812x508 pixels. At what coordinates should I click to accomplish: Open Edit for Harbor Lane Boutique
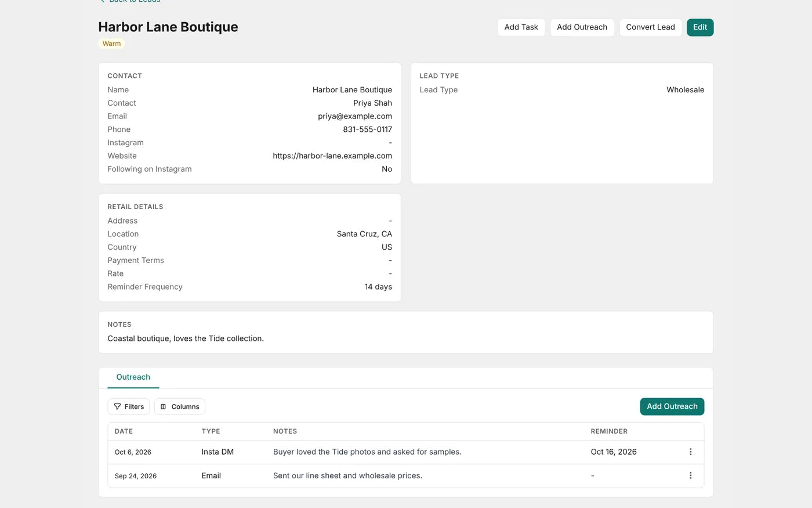point(700,27)
